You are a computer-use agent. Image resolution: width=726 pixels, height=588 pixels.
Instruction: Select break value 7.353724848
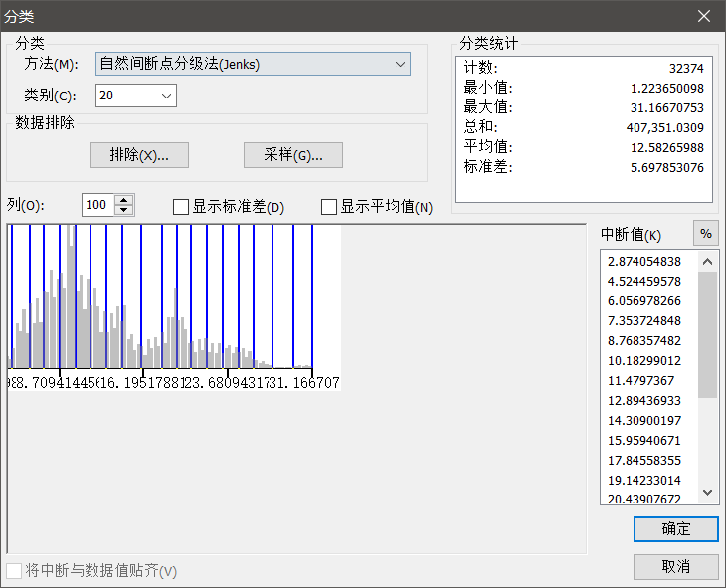point(644,321)
